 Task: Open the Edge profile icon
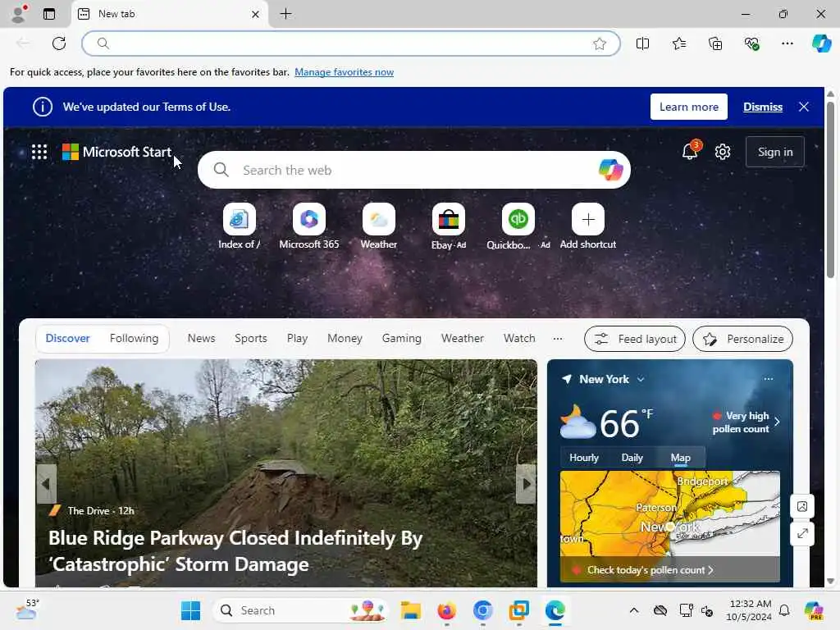pos(19,13)
